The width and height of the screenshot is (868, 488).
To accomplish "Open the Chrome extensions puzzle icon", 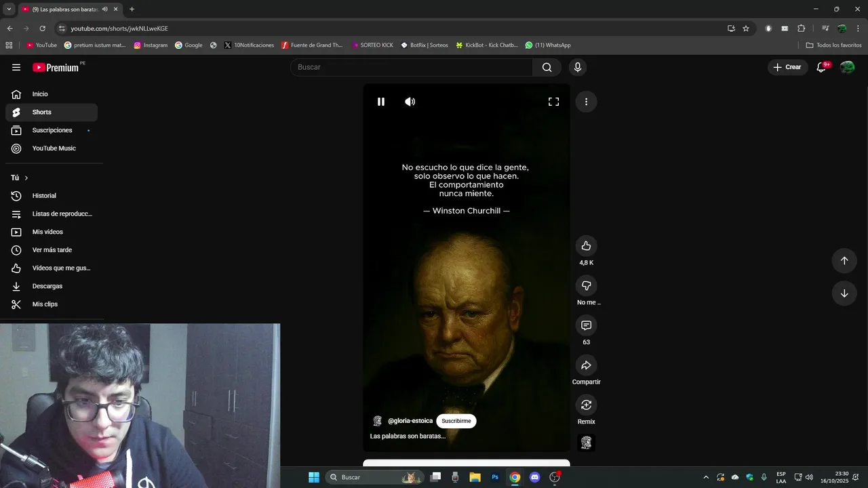I will [802, 28].
